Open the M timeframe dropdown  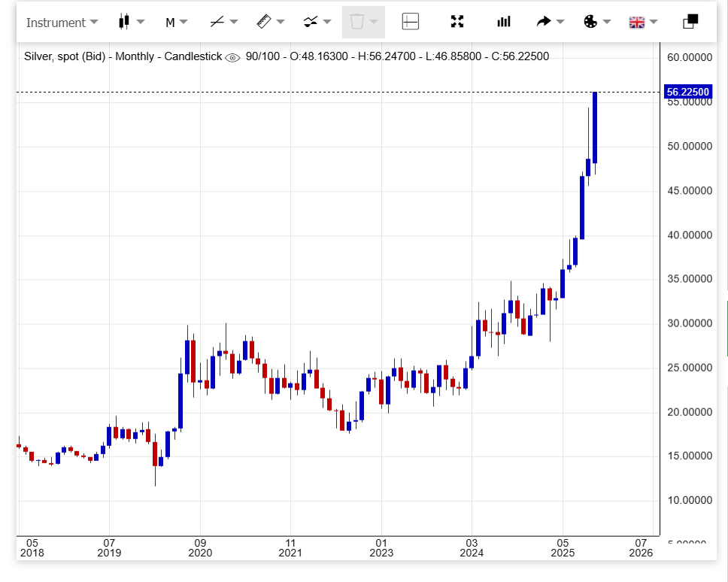pyautogui.click(x=170, y=23)
